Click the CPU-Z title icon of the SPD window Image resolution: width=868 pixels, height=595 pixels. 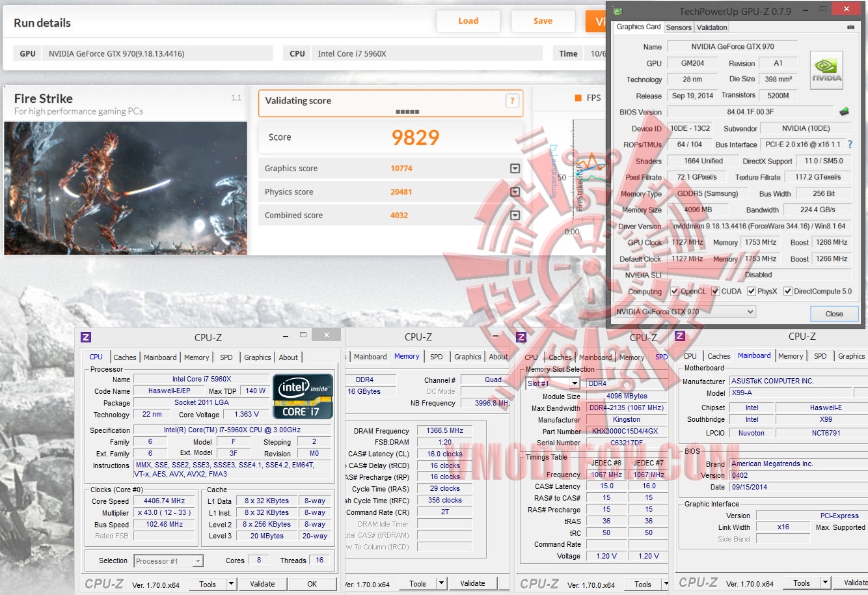pos(521,337)
